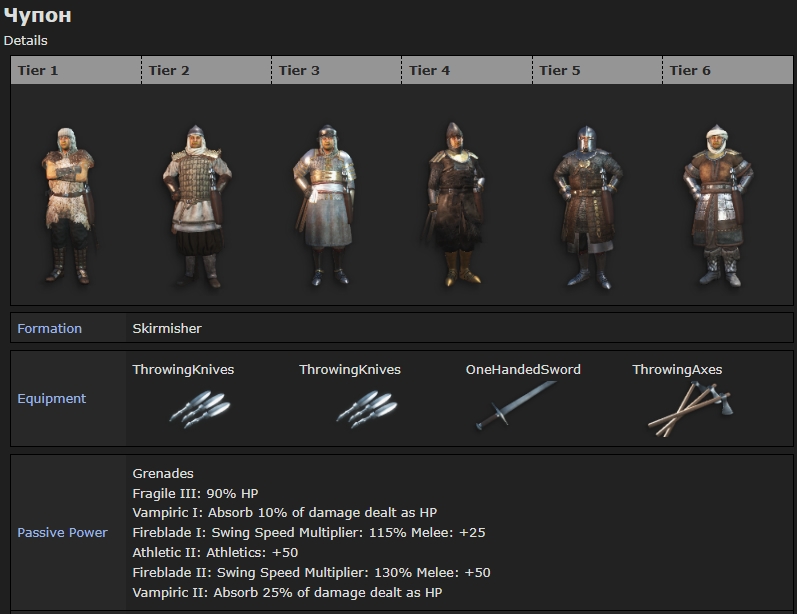This screenshot has height=614, width=797.
Task: Click the Tier 2 unit portrait
Action: 197,206
